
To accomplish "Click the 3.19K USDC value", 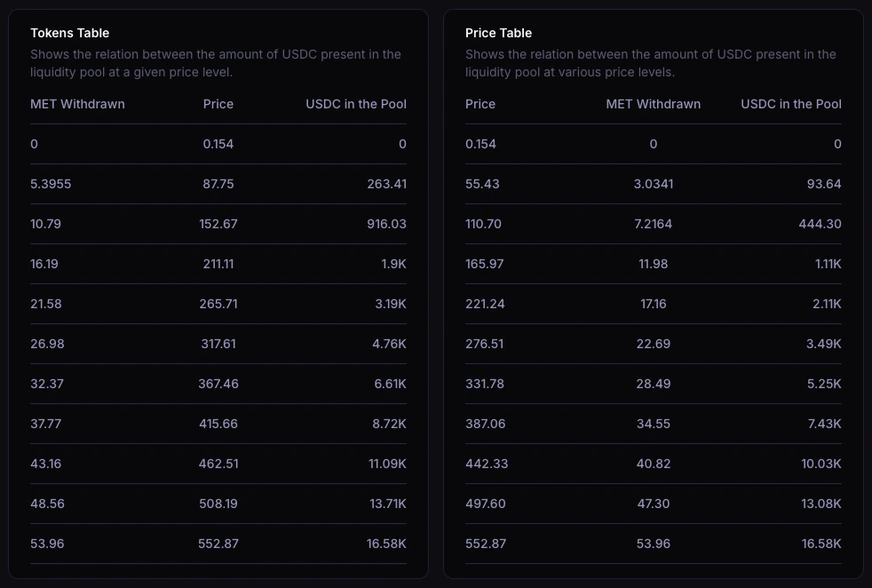I will pos(391,305).
